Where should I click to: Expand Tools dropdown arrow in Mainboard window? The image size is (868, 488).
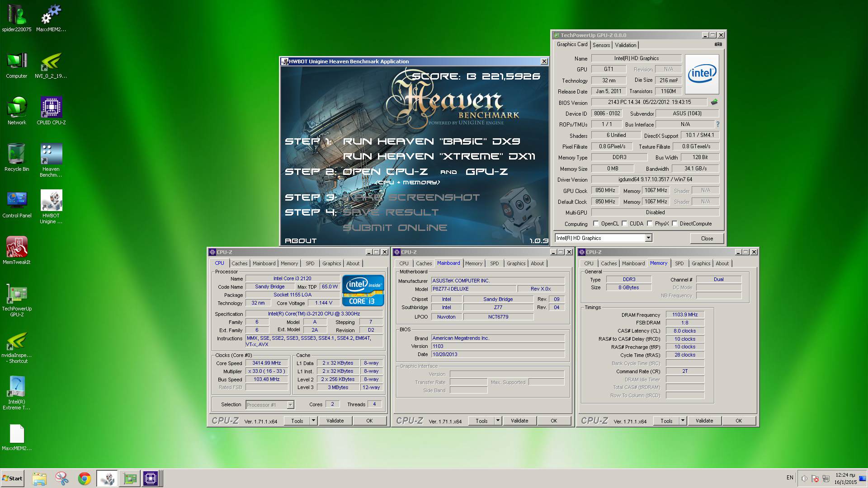point(498,421)
